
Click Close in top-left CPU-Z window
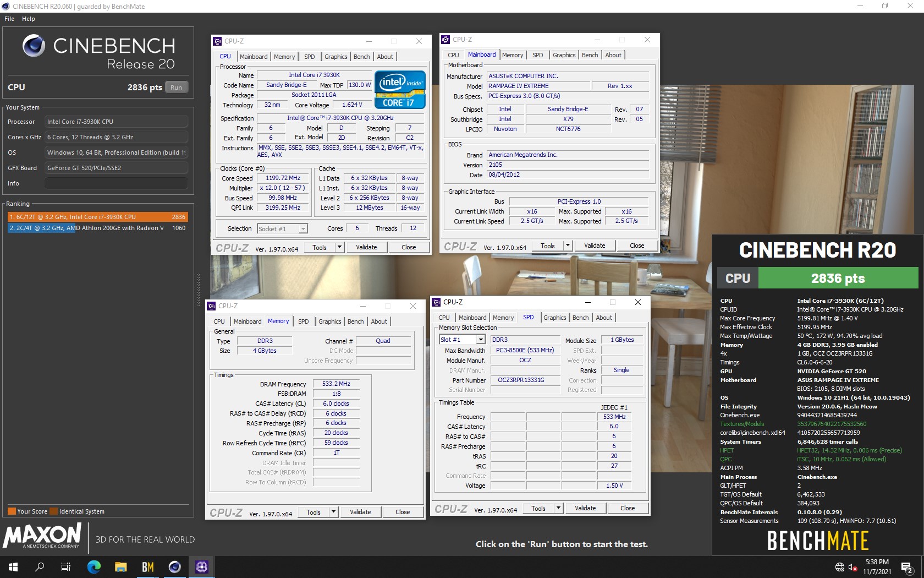click(409, 247)
